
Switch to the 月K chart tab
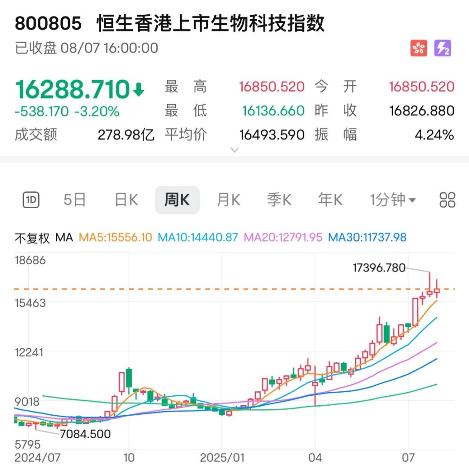228,200
